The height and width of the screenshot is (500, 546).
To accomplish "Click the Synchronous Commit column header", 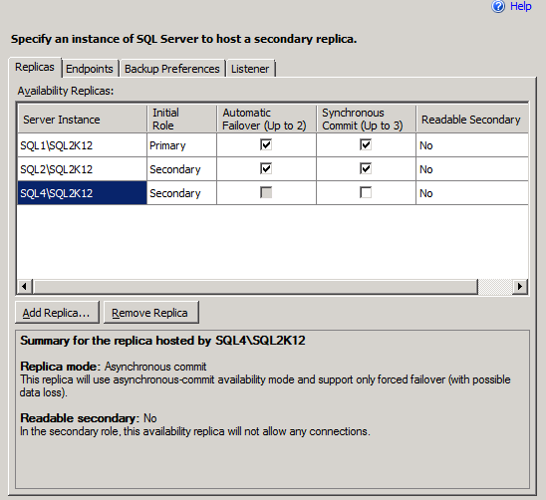I will (366, 119).
